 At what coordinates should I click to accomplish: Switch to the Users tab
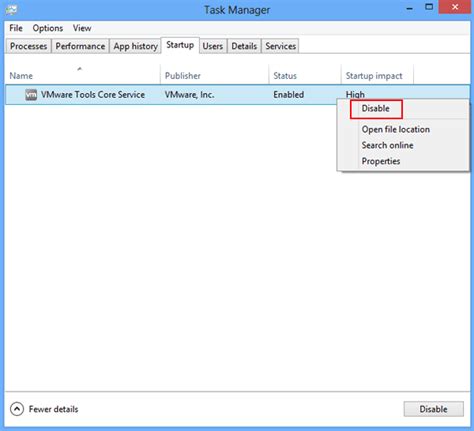213,46
